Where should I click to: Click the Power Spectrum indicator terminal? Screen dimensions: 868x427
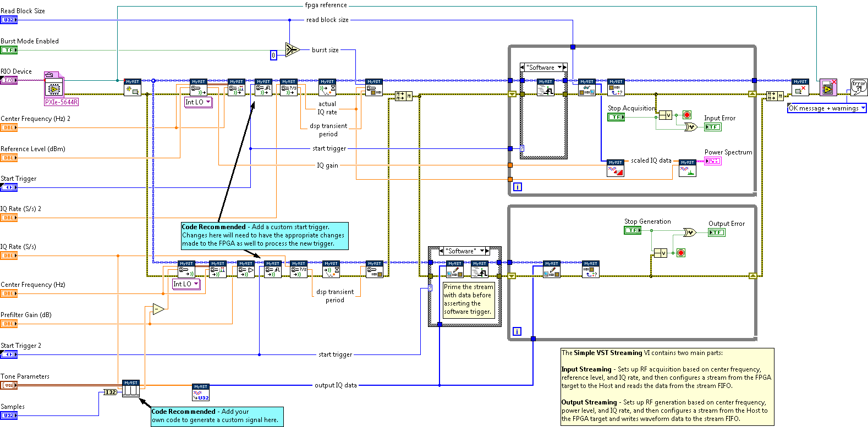(x=713, y=161)
